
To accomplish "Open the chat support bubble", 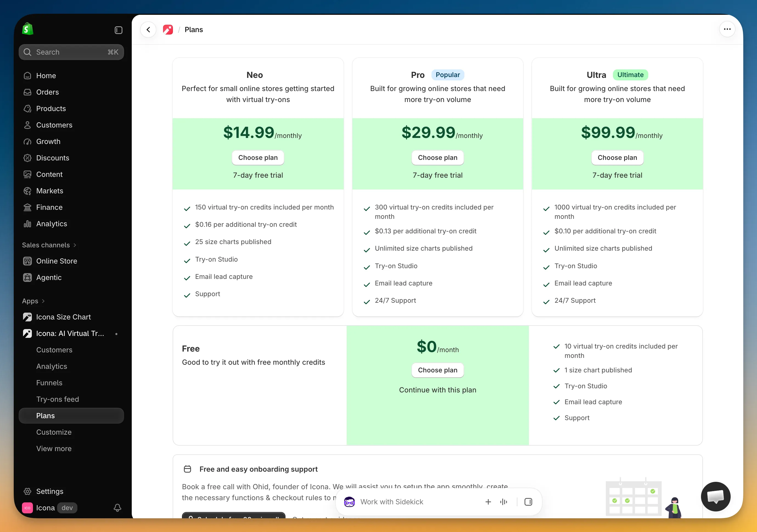I will [716, 496].
